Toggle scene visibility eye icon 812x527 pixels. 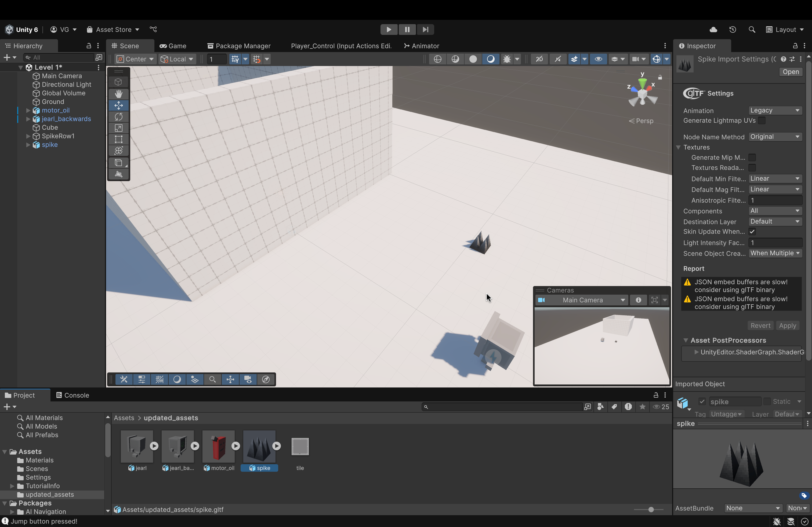pos(598,59)
